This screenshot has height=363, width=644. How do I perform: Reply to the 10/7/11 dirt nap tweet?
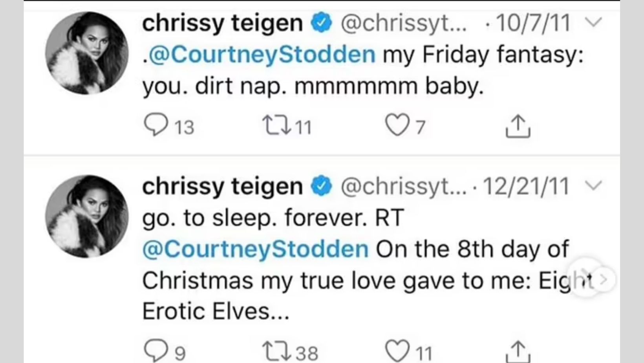[156, 125]
